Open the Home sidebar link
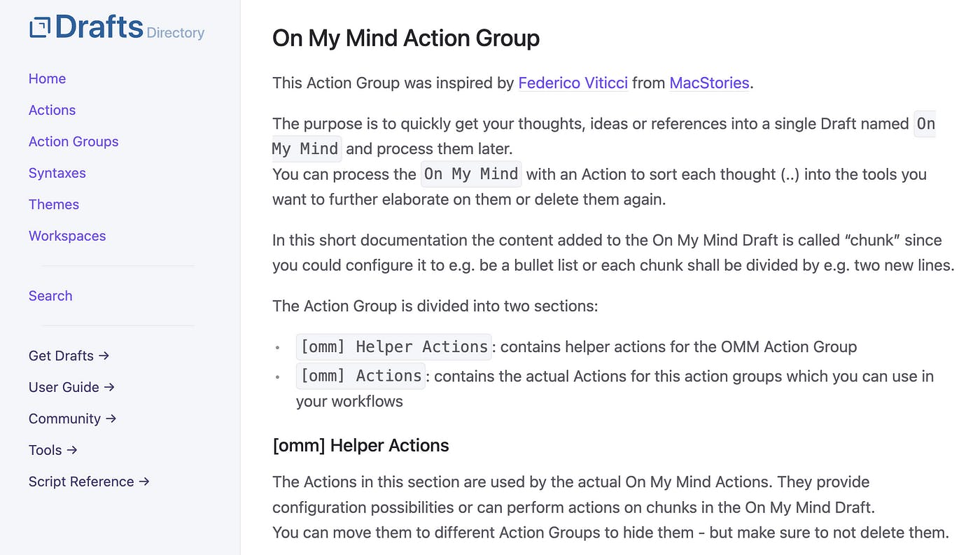 point(47,79)
